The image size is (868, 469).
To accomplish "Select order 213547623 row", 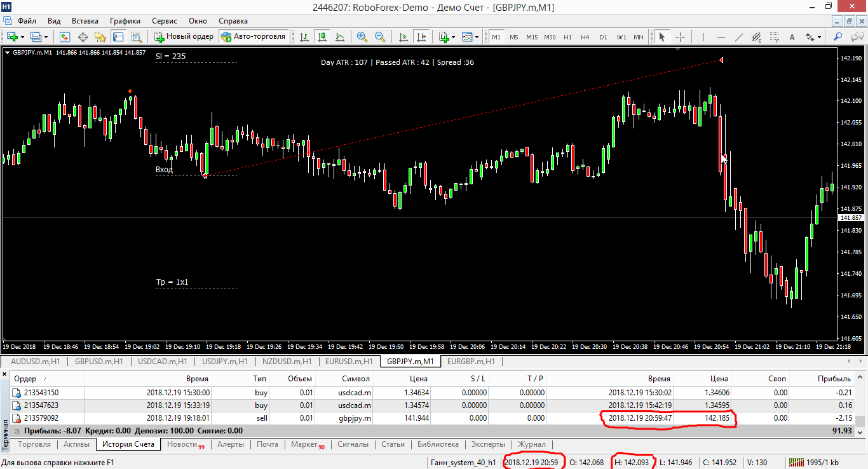I will (x=433, y=405).
